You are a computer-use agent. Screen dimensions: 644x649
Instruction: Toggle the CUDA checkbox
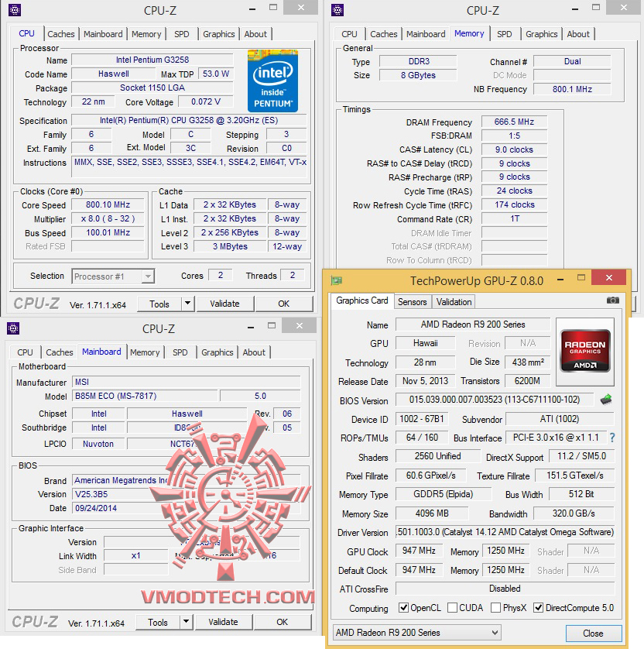[x=452, y=608]
